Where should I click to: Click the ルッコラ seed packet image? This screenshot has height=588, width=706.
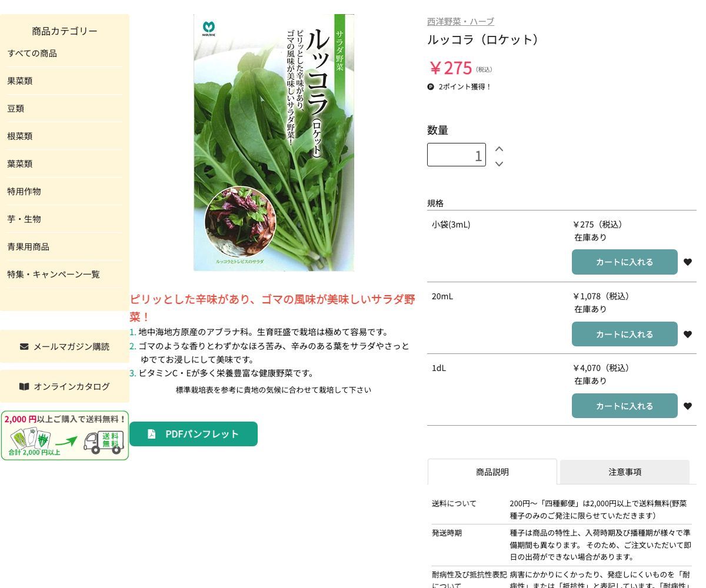pos(274,142)
